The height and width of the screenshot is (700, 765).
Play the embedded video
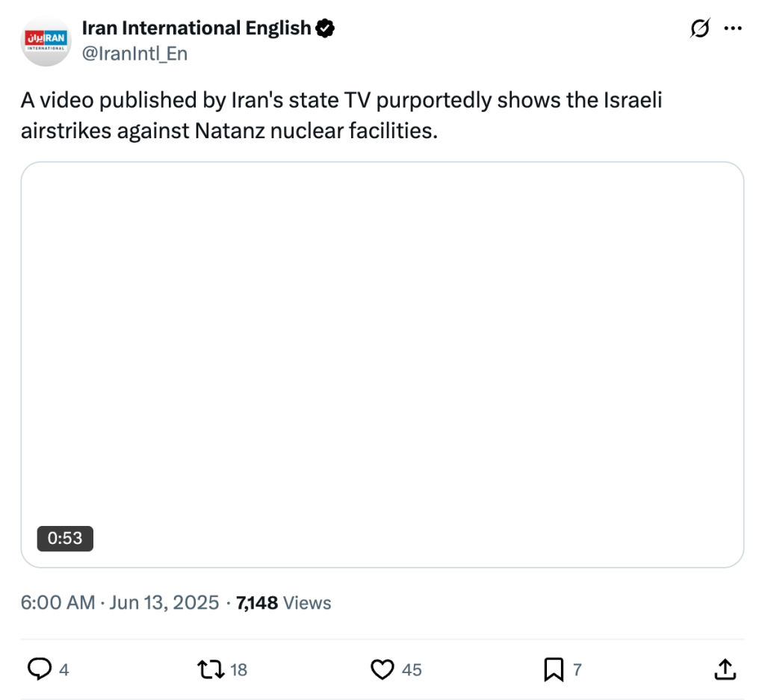(382, 364)
